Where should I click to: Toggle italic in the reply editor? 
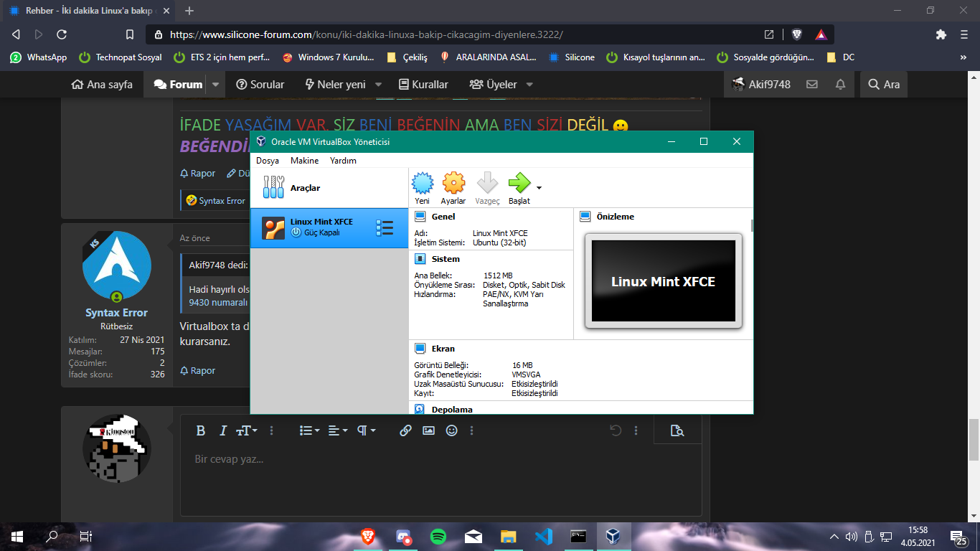pyautogui.click(x=223, y=430)
